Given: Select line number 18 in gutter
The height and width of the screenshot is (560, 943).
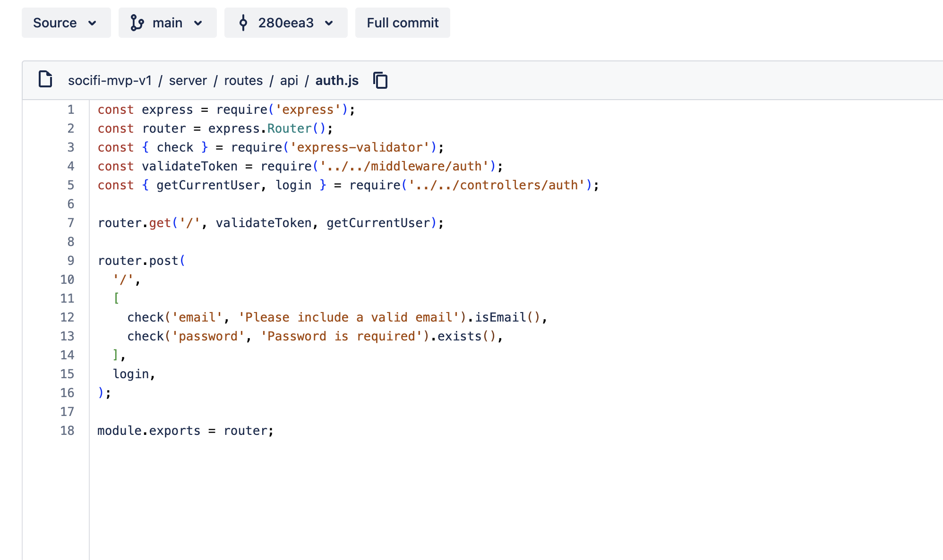Looking at the screenshot, I should 67,431.
